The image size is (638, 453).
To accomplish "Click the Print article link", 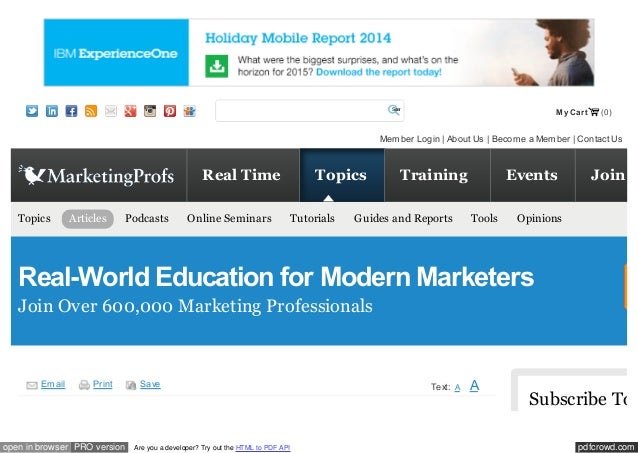I will (x=103, y=384).
